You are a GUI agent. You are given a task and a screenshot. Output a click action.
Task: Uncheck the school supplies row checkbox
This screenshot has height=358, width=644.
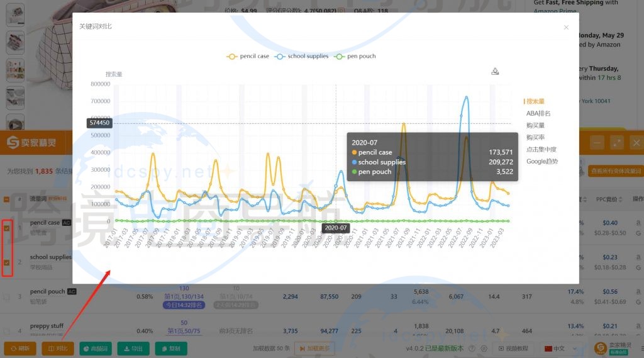pyautogui.click(x=7, y=262)
